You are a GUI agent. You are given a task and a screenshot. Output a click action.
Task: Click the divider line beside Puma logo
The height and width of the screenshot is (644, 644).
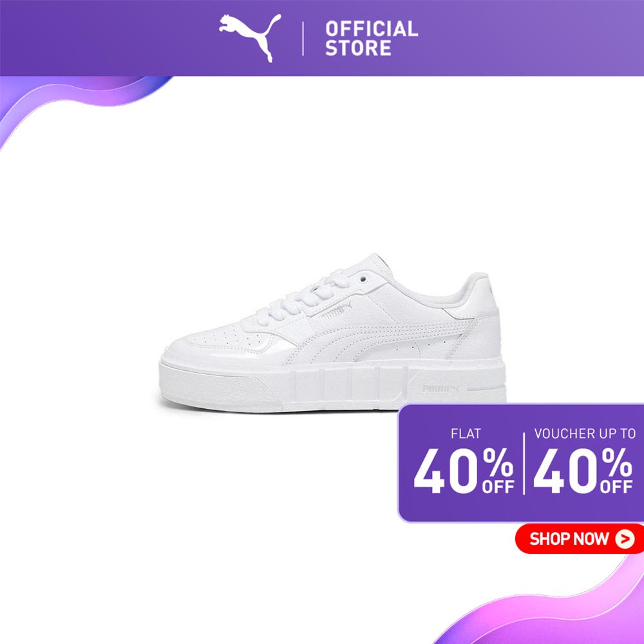303,39
